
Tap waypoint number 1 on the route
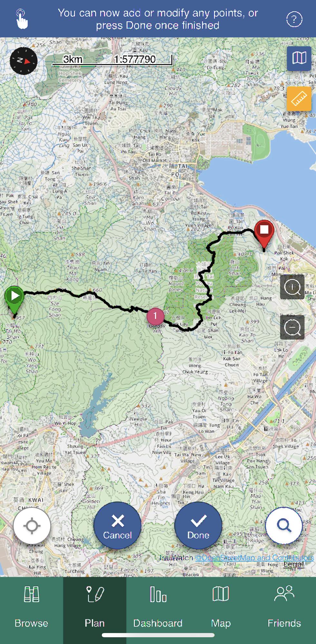tap(155, 316)
